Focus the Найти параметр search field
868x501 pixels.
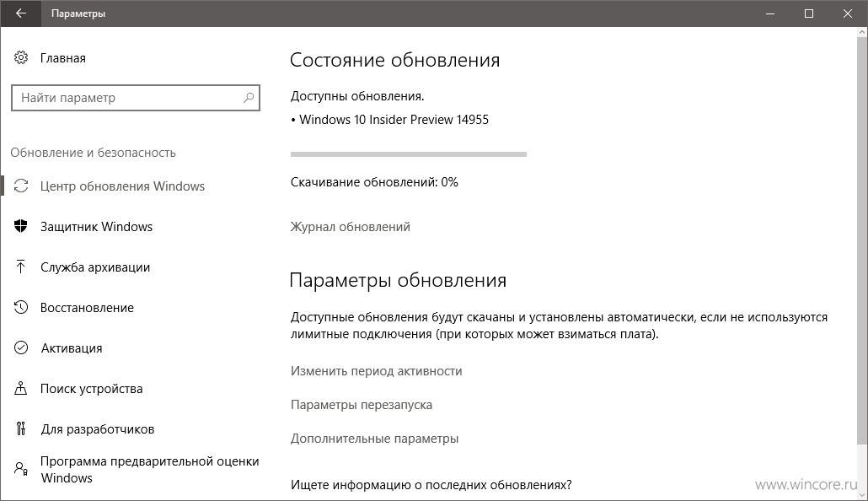pos(136,98)
